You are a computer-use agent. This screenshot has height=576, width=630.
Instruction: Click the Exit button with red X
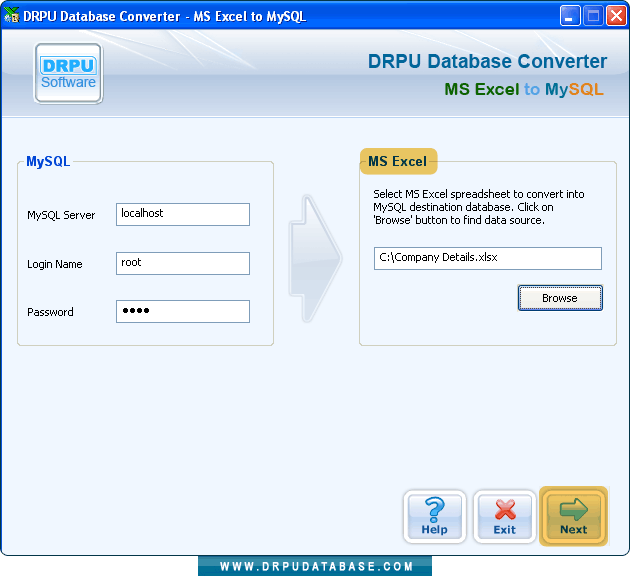[505, 517]
